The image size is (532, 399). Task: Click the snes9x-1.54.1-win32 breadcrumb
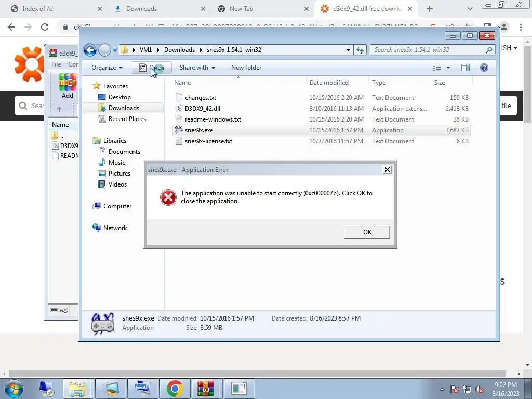[234, 50]
